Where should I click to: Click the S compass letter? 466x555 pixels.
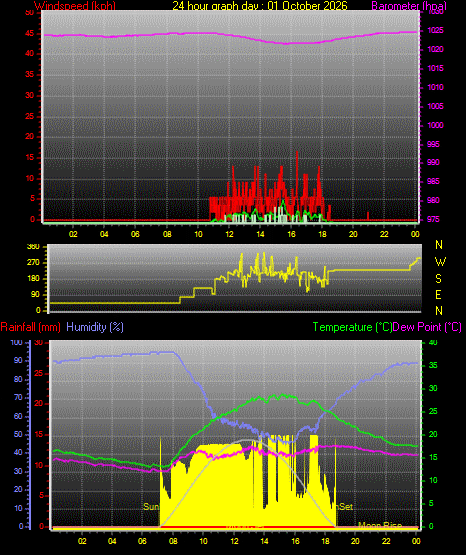click(439, 279)
